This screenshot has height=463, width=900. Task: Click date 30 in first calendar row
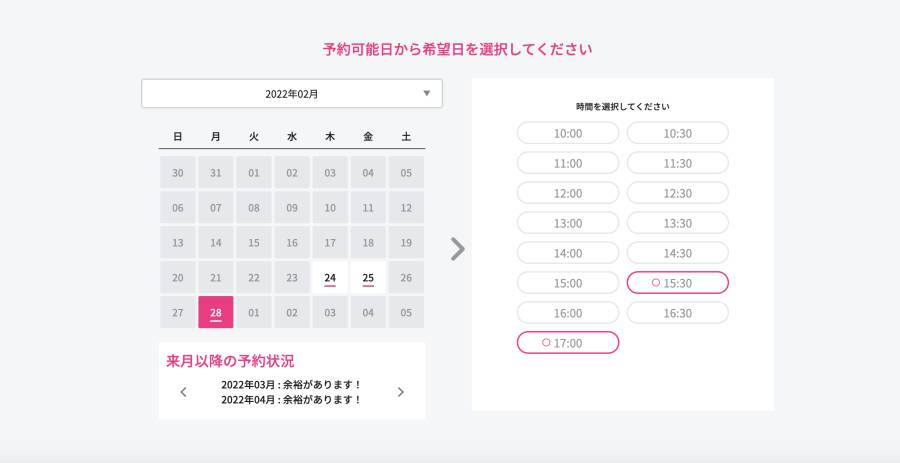pos(178,173)
